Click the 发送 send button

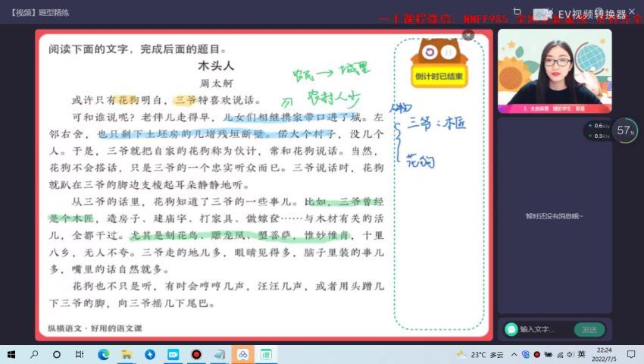[x=589, y=329]
